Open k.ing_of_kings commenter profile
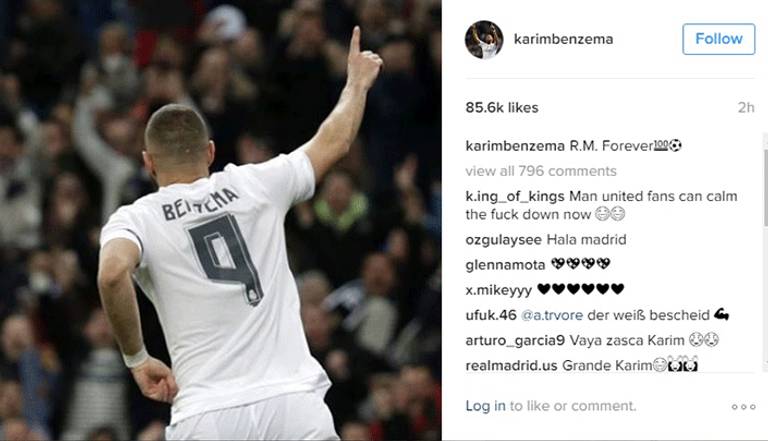The height and width of the screenshot is (441, 768). point(515,196)
